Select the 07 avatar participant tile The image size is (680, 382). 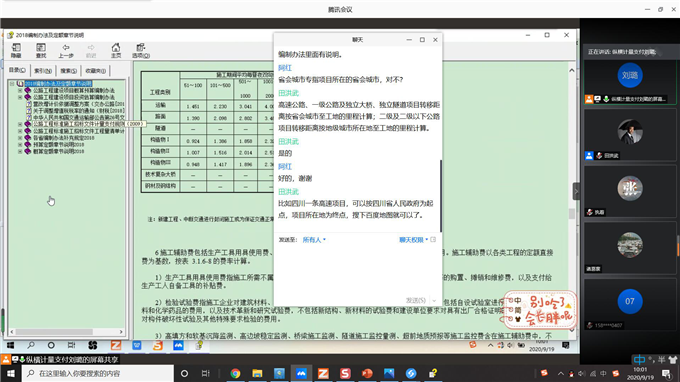630,305
